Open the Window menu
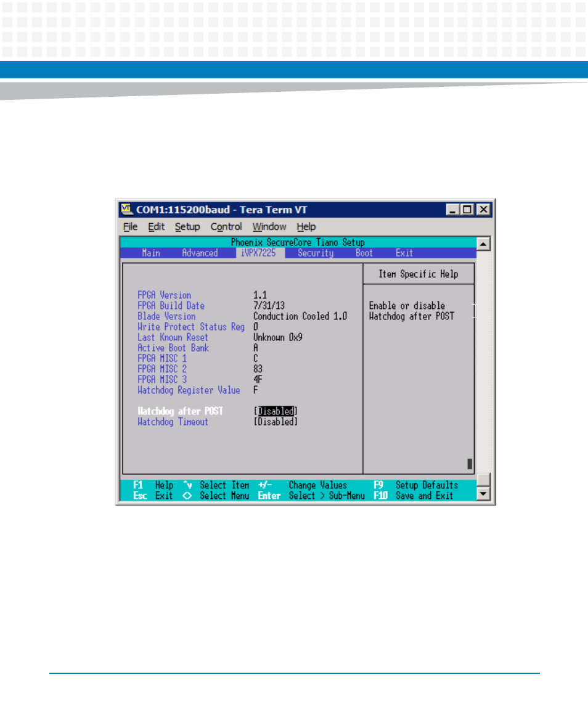The image size is (588, 706). [269, 227]
